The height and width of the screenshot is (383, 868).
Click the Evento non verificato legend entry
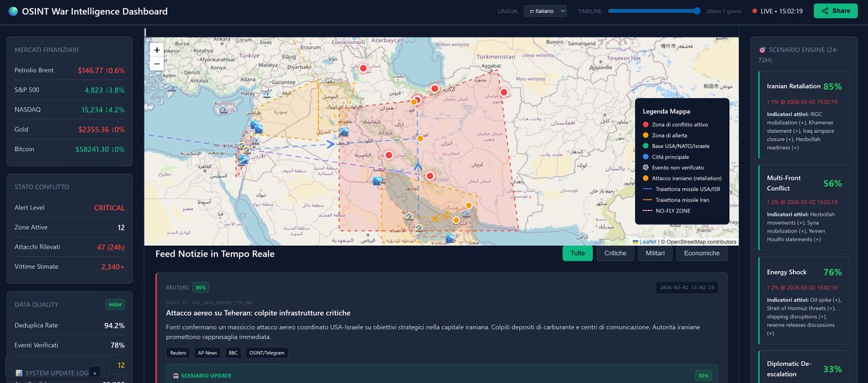tap(672, 168)
